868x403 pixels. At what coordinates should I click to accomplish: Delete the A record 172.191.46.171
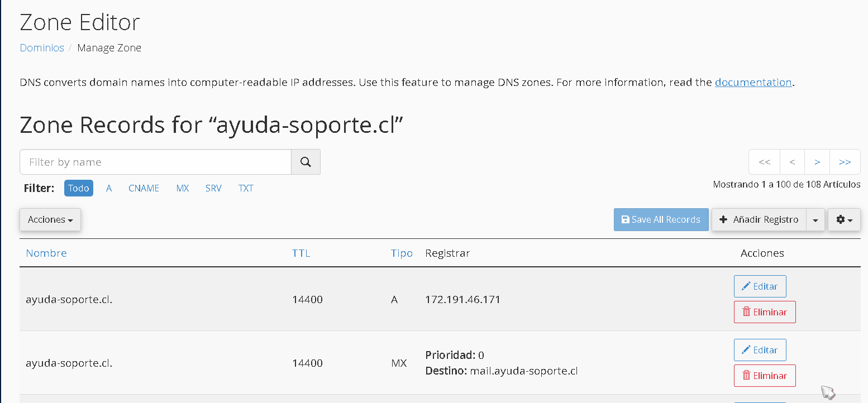click(x=765, y=312)
